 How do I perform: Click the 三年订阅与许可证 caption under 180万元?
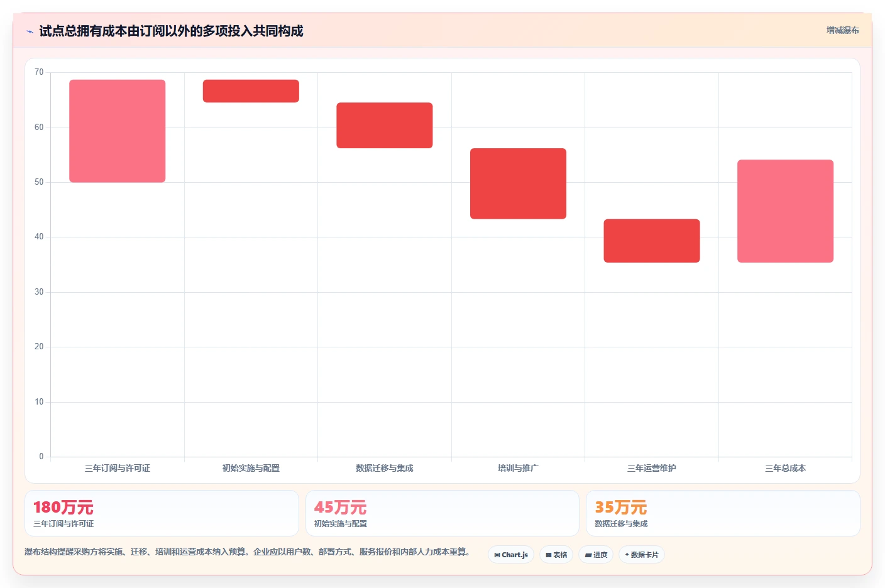[x=63, y=523]
